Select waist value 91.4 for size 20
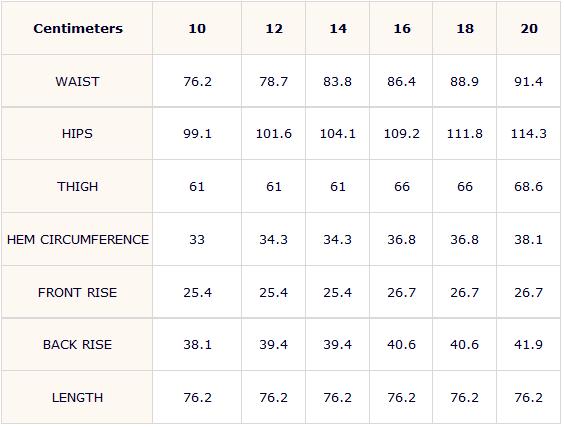This screenshot has height=427, width=564. [528, 82]
